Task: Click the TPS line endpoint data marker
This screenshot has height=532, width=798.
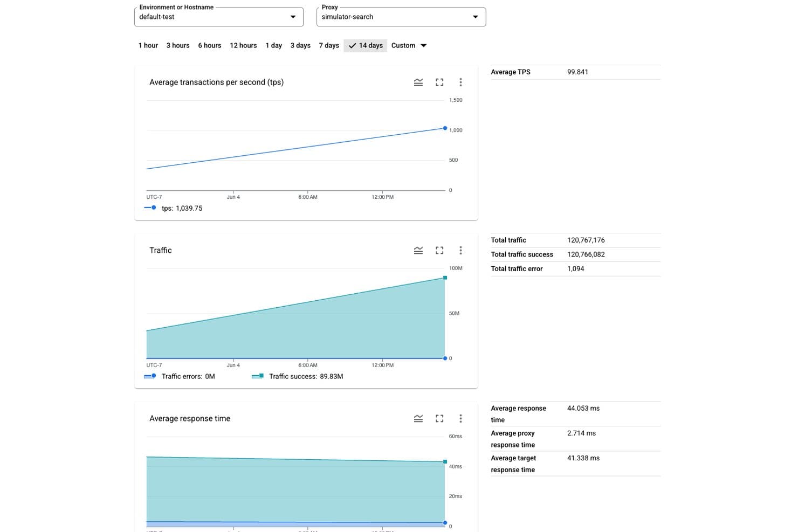Action: tap(445, 128)
